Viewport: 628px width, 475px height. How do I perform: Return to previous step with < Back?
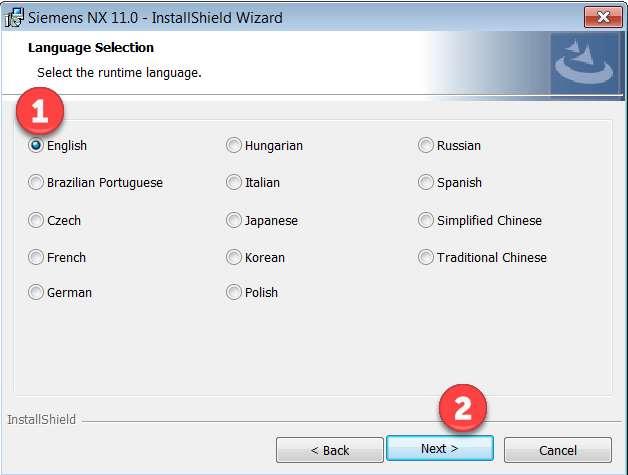(330, 450)
